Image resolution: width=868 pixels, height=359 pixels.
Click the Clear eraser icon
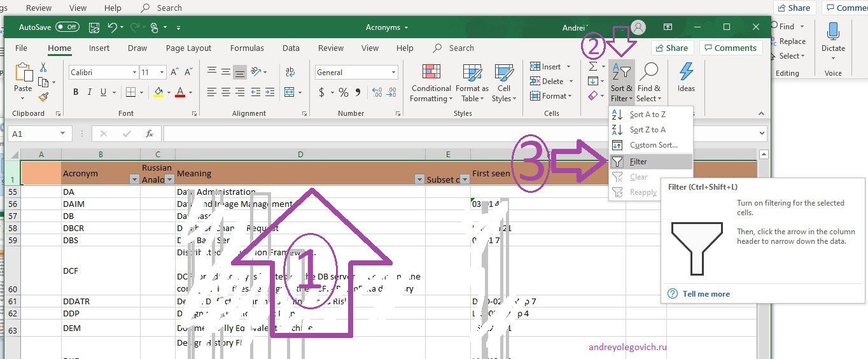point(593,95)
